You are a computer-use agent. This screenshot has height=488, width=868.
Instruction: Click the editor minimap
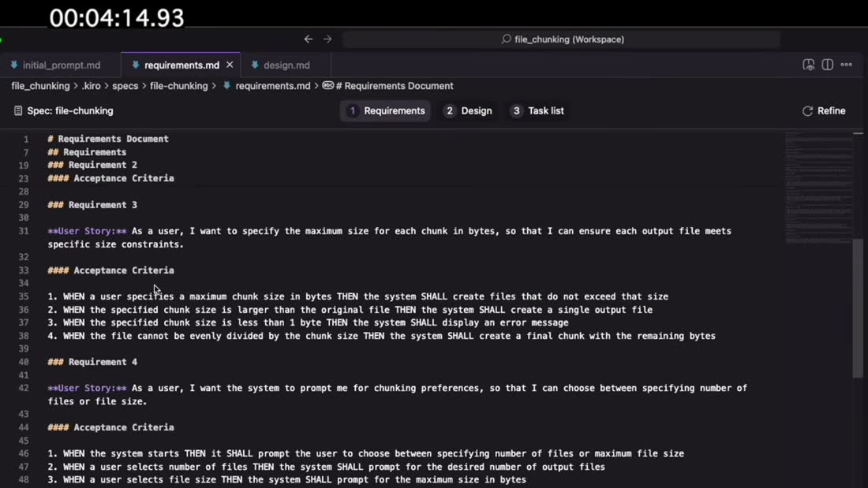click(818, 188)
